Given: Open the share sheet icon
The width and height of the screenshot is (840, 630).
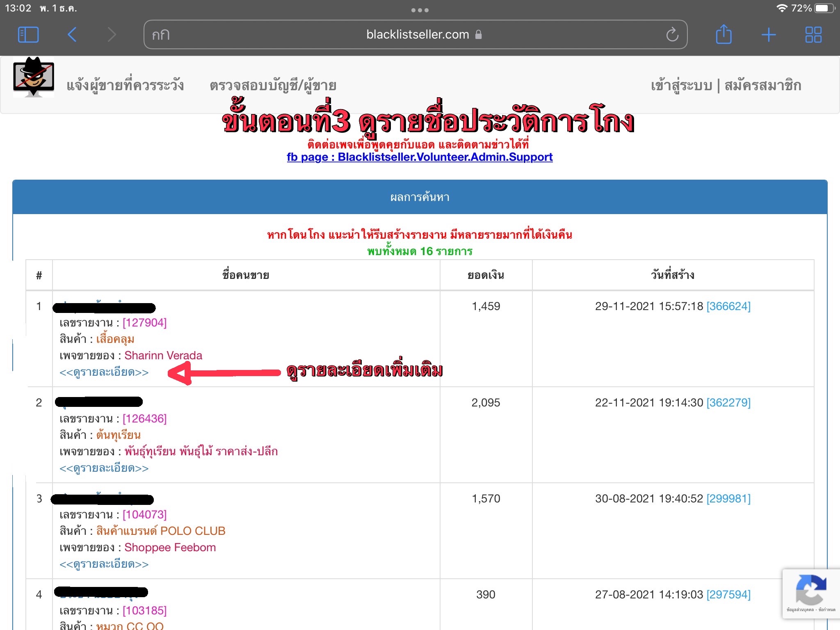Looking at the screenshot, I should click(724, 34).
